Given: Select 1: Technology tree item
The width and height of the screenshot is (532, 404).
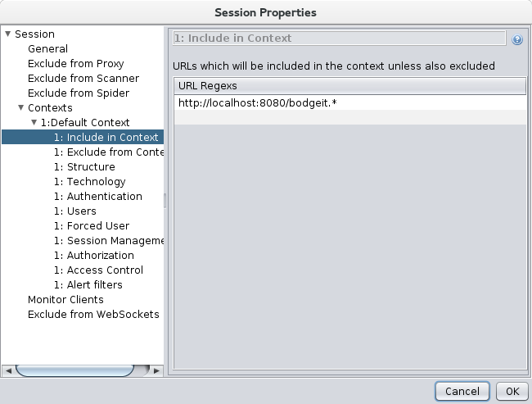Looking at the screenshot, I should click(89, 182).
